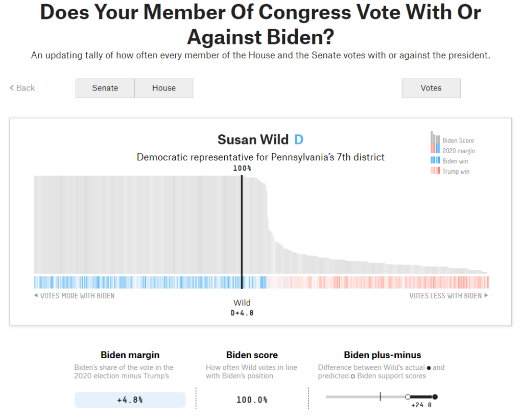Switch to the House tab
Screen dimensions: 523x420
click(x=164, y=88)
